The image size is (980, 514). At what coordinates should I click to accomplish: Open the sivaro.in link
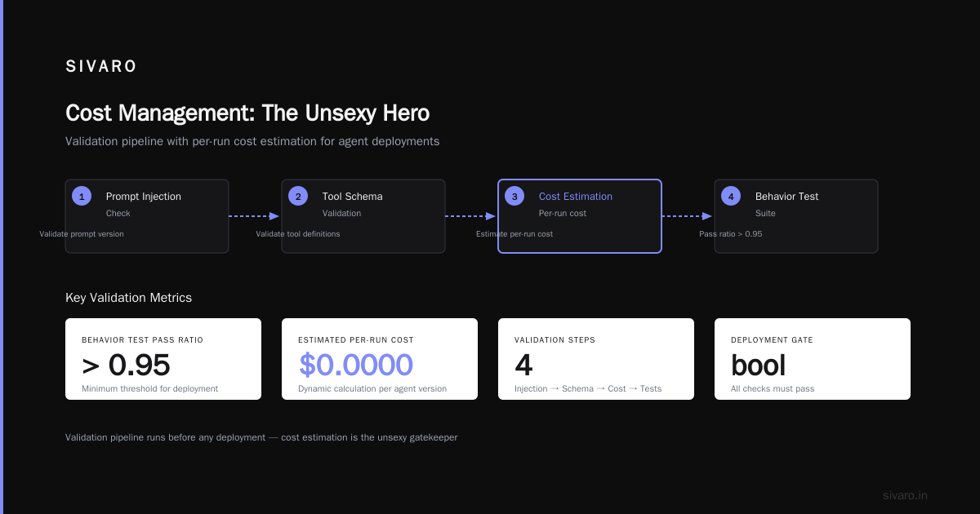[x=905, y=495]
